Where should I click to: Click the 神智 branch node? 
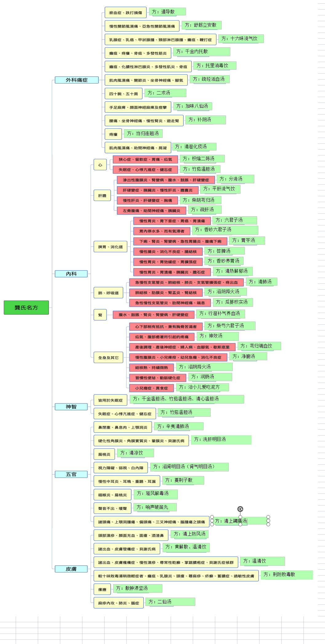click(x=71, y=407)
